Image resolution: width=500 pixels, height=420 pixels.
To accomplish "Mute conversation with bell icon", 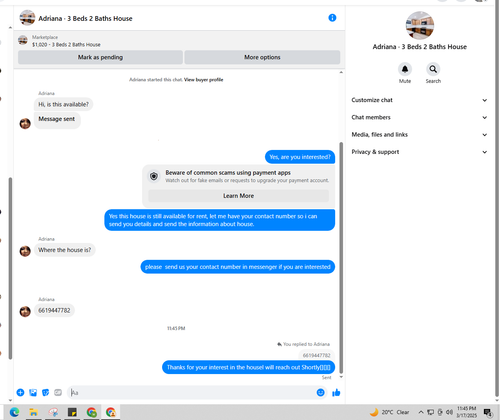I will 405,69.
